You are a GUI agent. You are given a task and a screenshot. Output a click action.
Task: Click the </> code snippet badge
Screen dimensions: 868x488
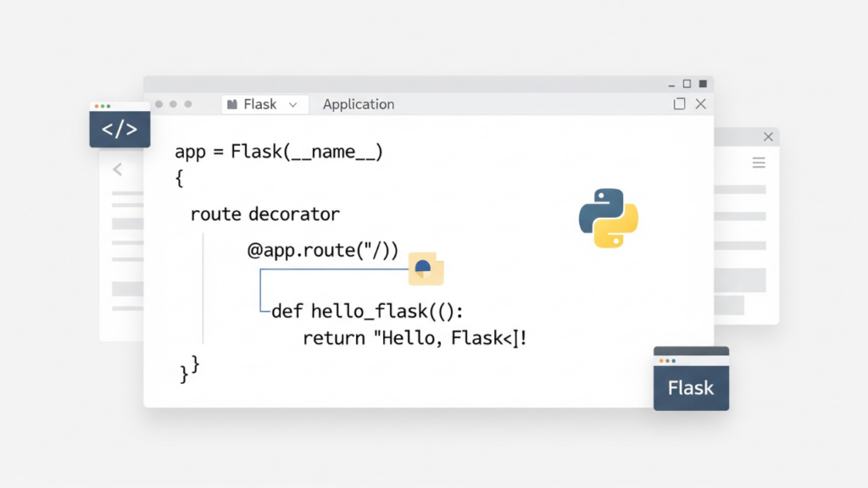point(119,129)
